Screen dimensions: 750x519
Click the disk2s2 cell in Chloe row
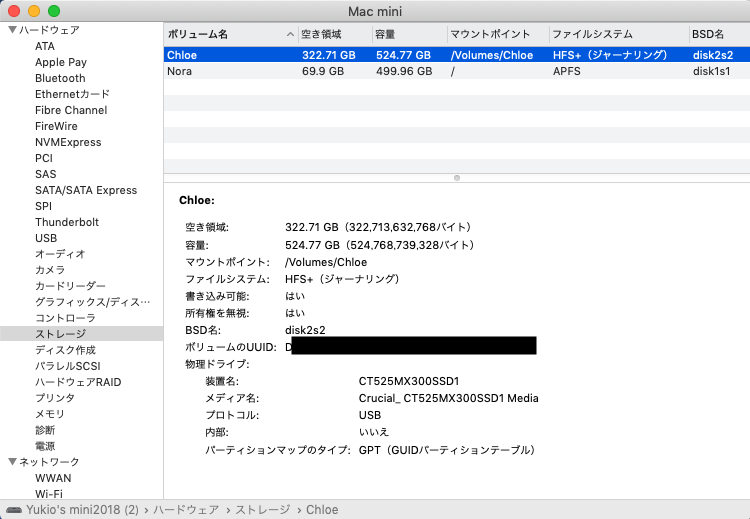(x=713, y=55)
